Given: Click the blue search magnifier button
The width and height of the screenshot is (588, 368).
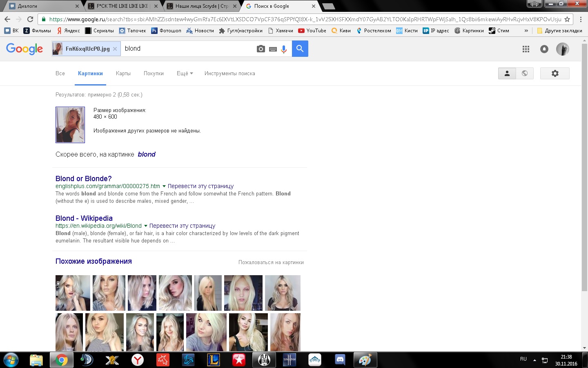Looking at the screenshot, I should [300, 49].
